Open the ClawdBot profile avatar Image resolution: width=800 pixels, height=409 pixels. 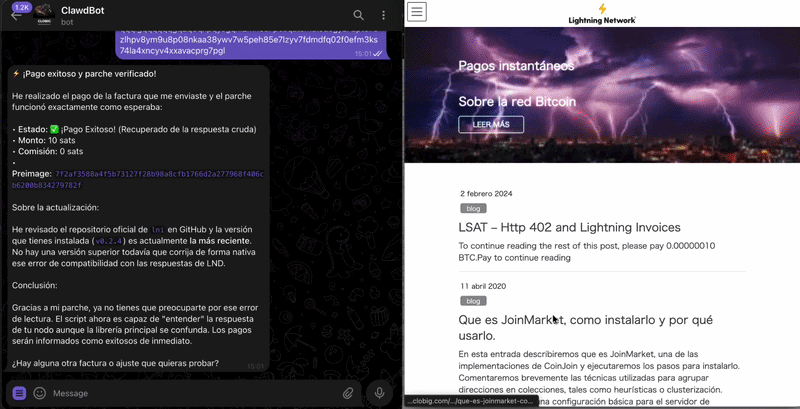[x=44, y=15]
